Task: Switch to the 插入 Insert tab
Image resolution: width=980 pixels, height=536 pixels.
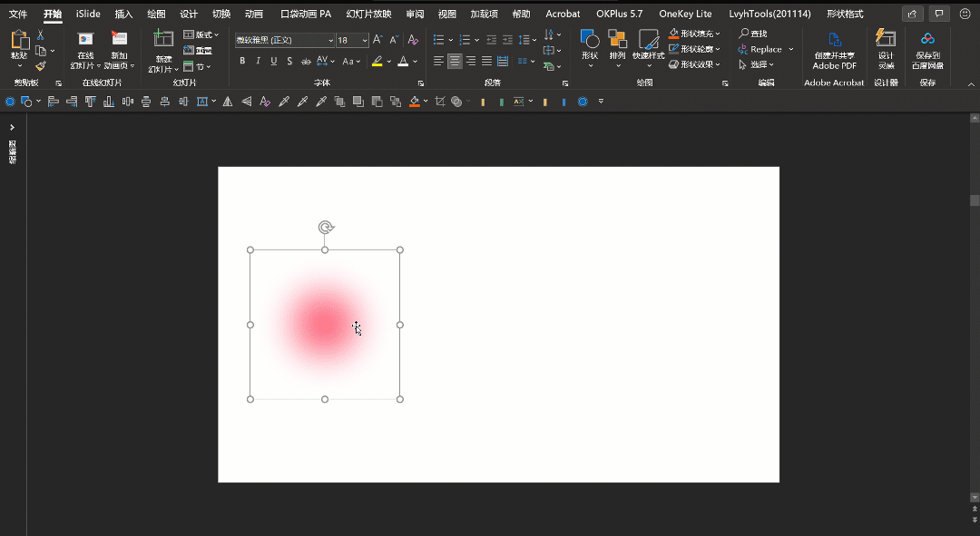Action: [x=123, y=14]
